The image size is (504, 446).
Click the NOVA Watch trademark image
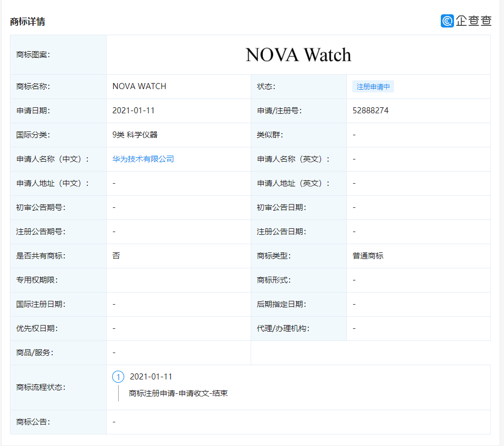click(x=298, y=55)
